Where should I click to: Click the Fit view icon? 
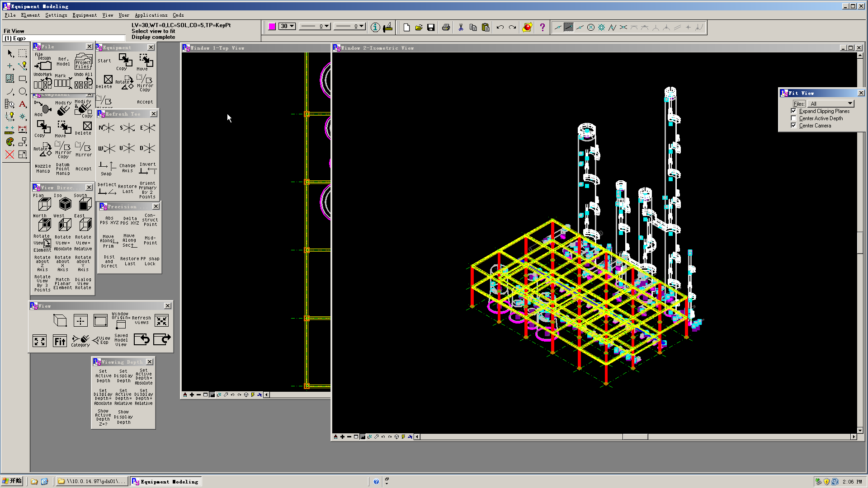click(60, 341)
